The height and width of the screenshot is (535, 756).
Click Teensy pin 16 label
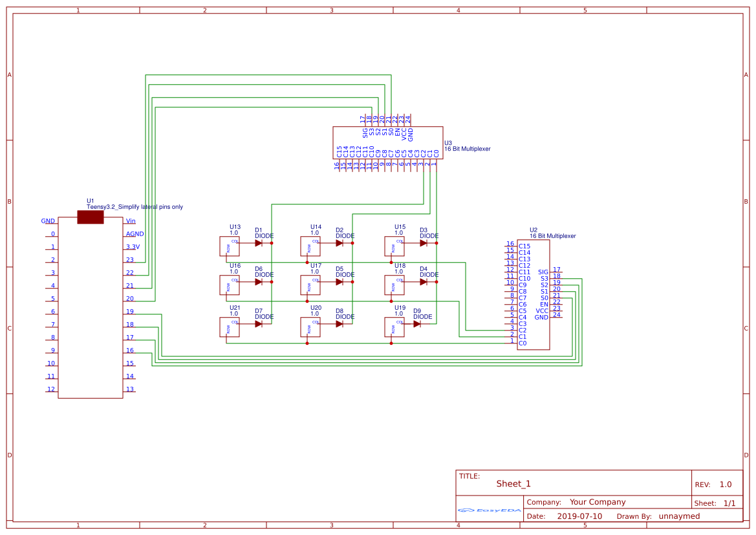[130, 350]
